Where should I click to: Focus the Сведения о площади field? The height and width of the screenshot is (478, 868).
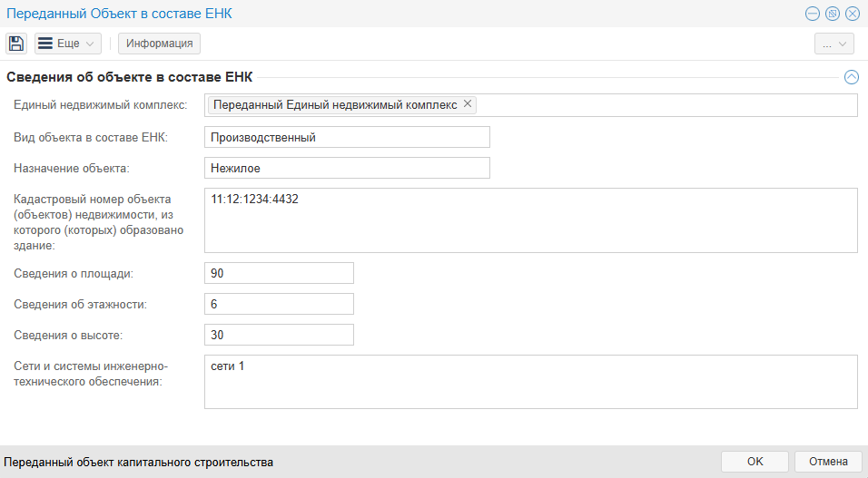[279, 273]
